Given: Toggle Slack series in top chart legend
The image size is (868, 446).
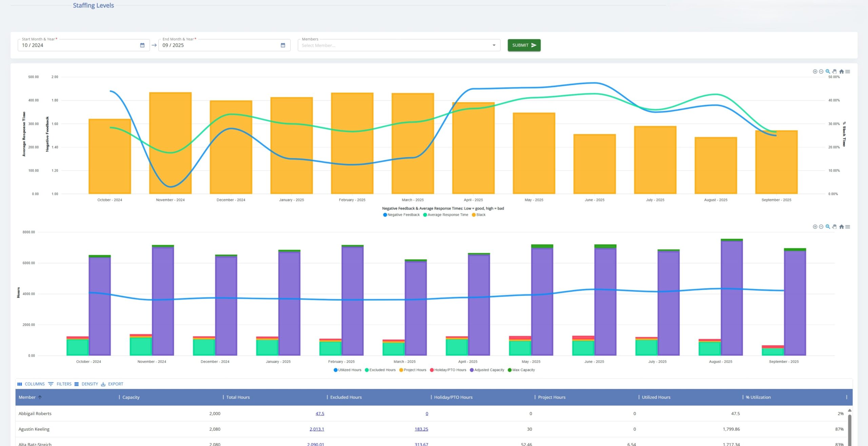Looking at the screenshot, I should [x=480, y=215].
